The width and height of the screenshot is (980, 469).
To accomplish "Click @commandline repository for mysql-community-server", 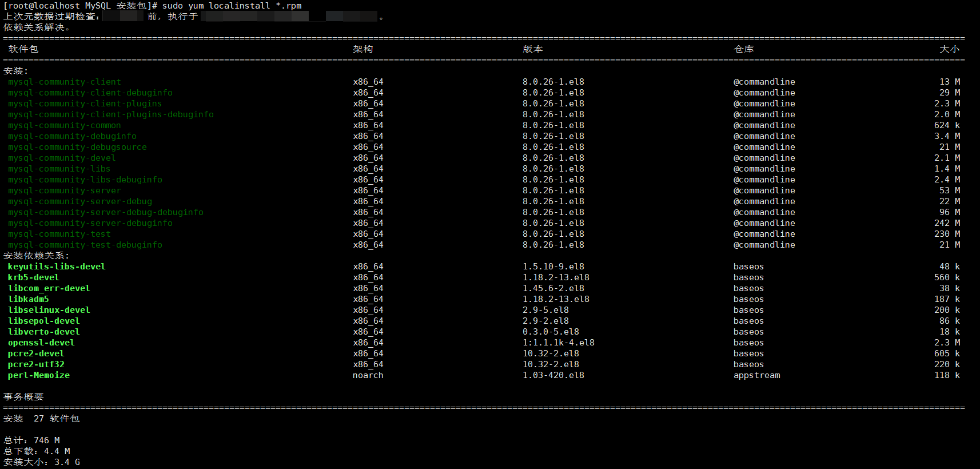I will tap(764, 190).
